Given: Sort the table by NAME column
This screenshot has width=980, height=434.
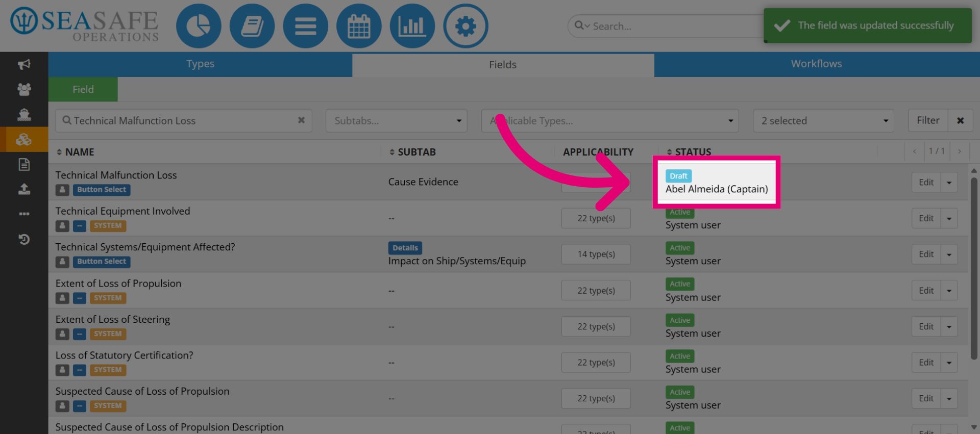Looking at the screenshot, I should click(x=75, y=152).
